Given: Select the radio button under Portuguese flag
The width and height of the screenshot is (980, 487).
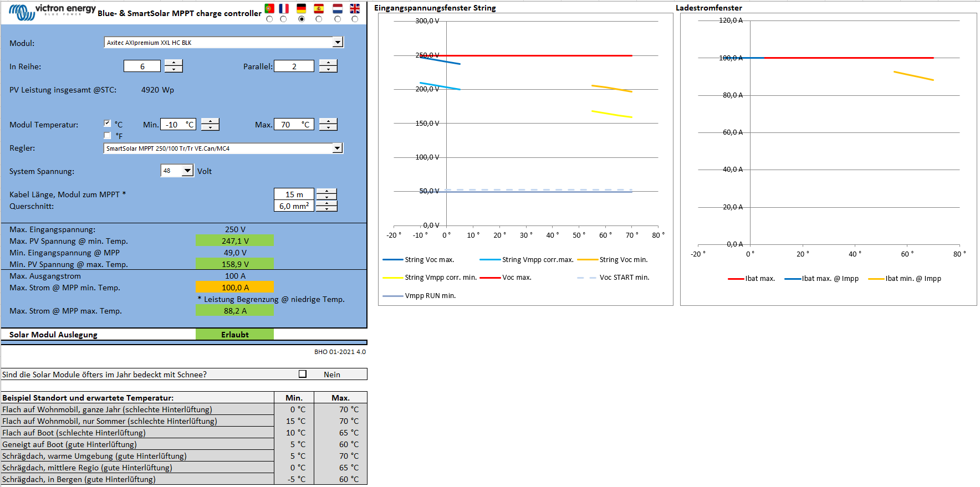Looking at the screenshot, I should click(269, 19).
